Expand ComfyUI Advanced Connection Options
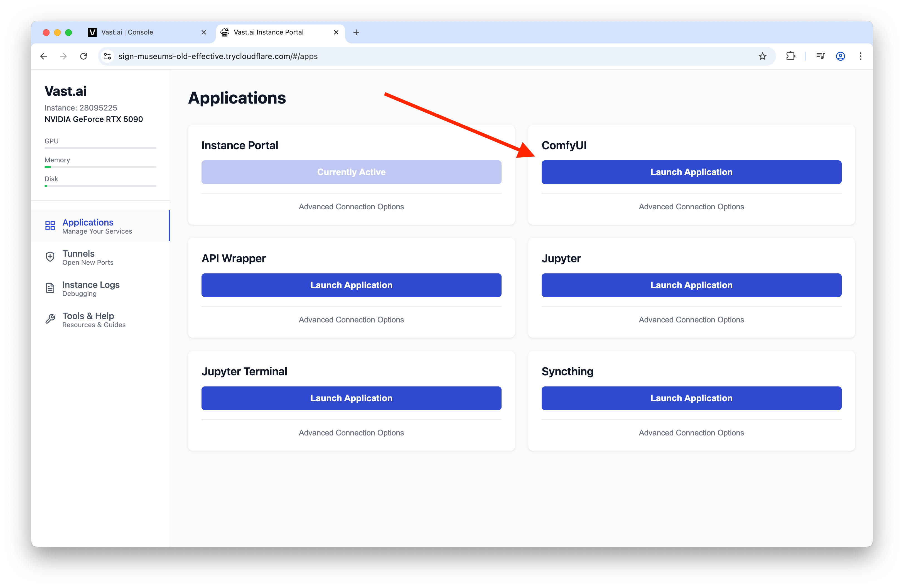 coord(691,207)
